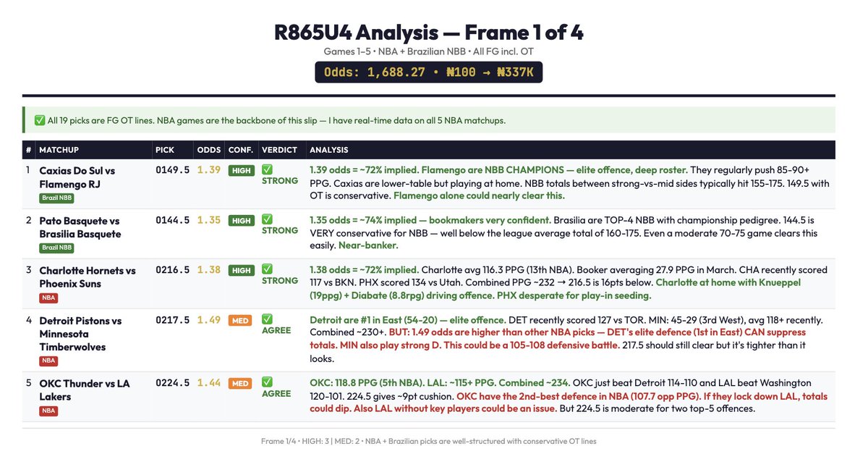The width and height of the screenshot is (868, 475).
Task: Click the verdict check icon for Pato Basquete row
Action: pos(267,219)
